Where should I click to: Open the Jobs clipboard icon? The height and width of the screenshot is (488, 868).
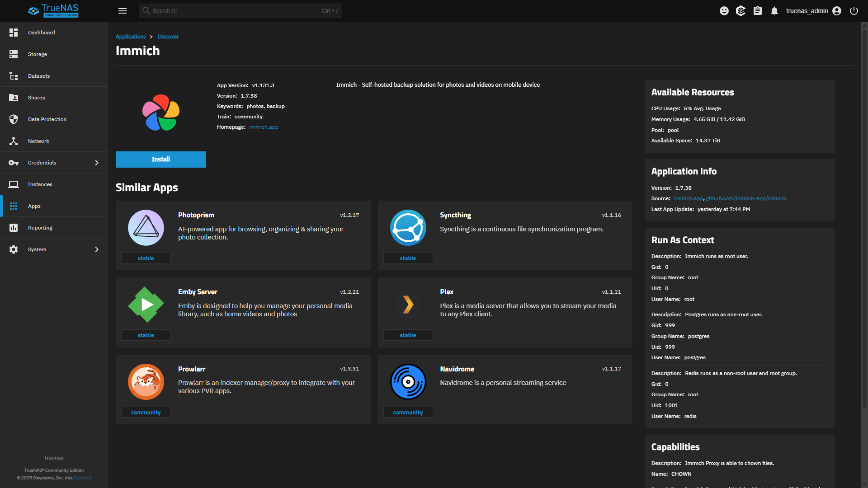pyautogui.click(x=758, y=11)
